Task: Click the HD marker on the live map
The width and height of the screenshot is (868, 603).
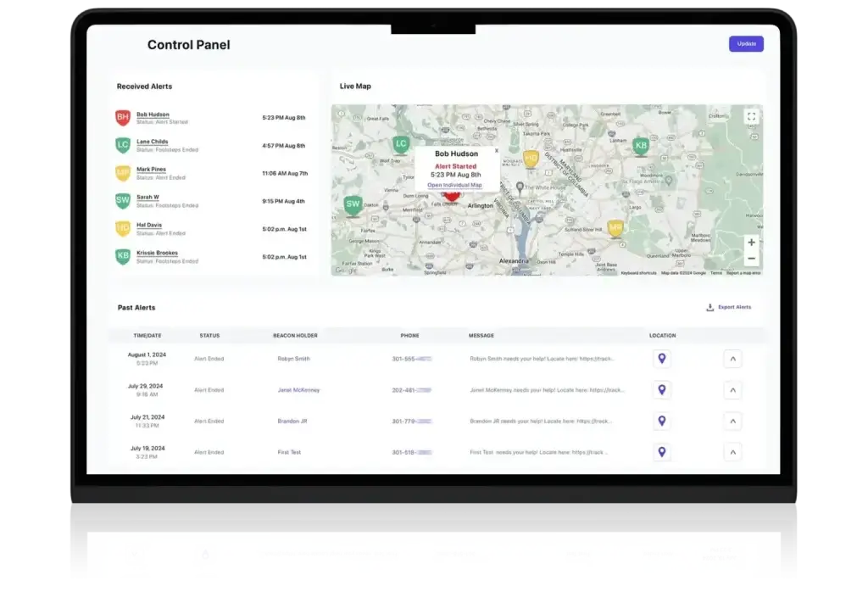Action: coord(531,159)
